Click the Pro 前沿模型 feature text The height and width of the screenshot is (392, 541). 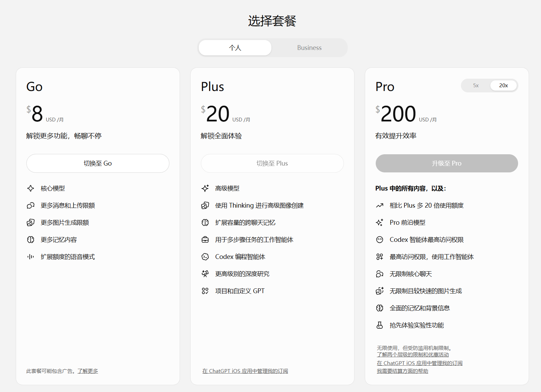pyautogui.click(x=408, y=223)
